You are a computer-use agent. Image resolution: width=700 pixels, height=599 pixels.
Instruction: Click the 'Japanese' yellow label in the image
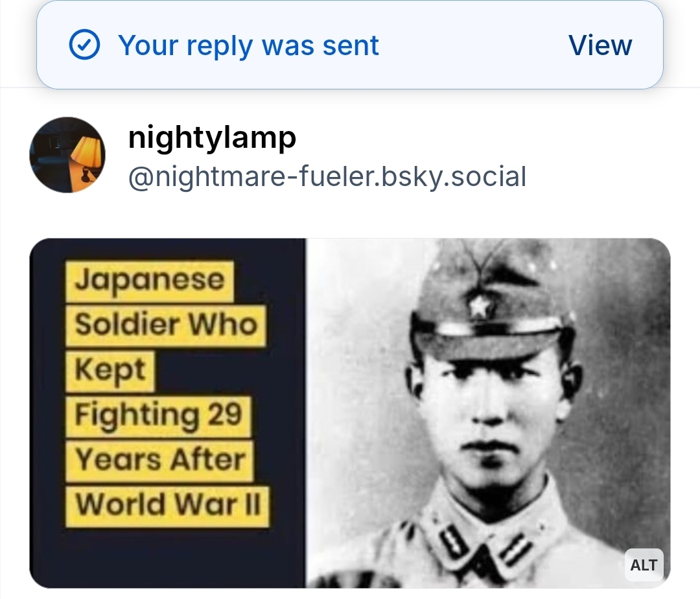[150, 281]
